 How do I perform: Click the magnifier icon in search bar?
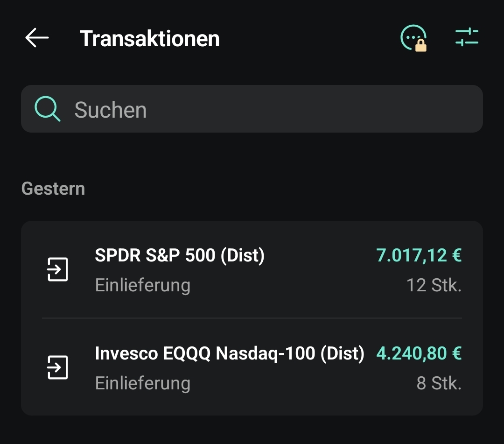pos(47,109)
